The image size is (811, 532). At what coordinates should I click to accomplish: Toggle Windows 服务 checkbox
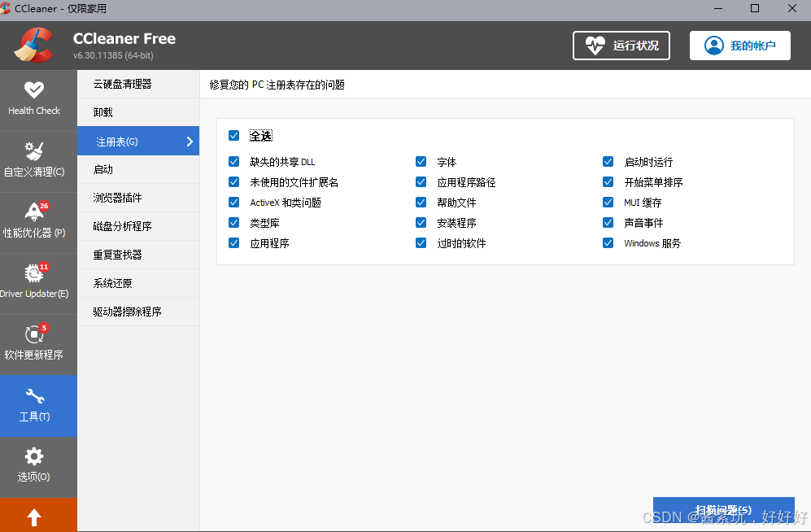pyautogui.click(x=608, y=243)
